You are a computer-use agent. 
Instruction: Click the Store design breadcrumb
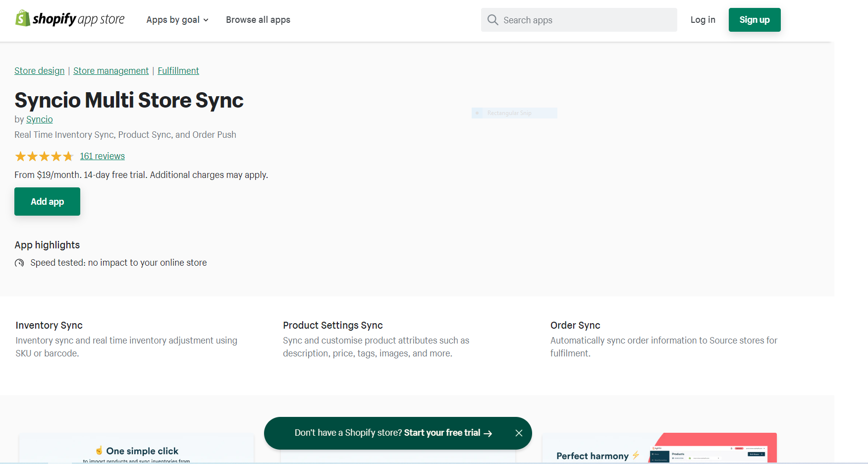point(39,70)
